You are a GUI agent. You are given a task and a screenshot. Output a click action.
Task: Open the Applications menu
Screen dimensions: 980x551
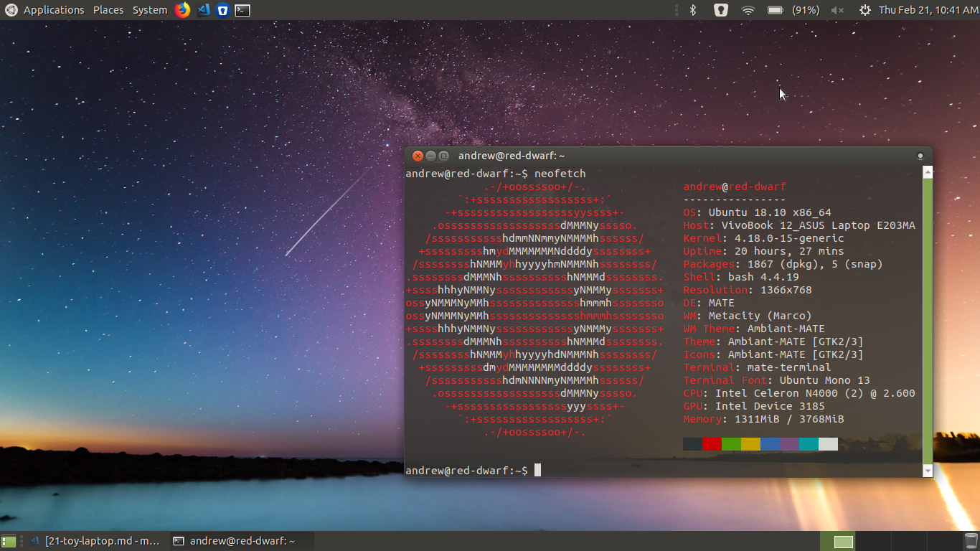(53, 10)
